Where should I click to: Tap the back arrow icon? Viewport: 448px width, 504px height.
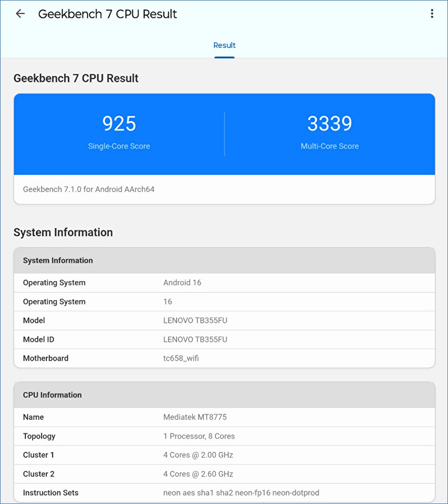(x=20, y=14)
